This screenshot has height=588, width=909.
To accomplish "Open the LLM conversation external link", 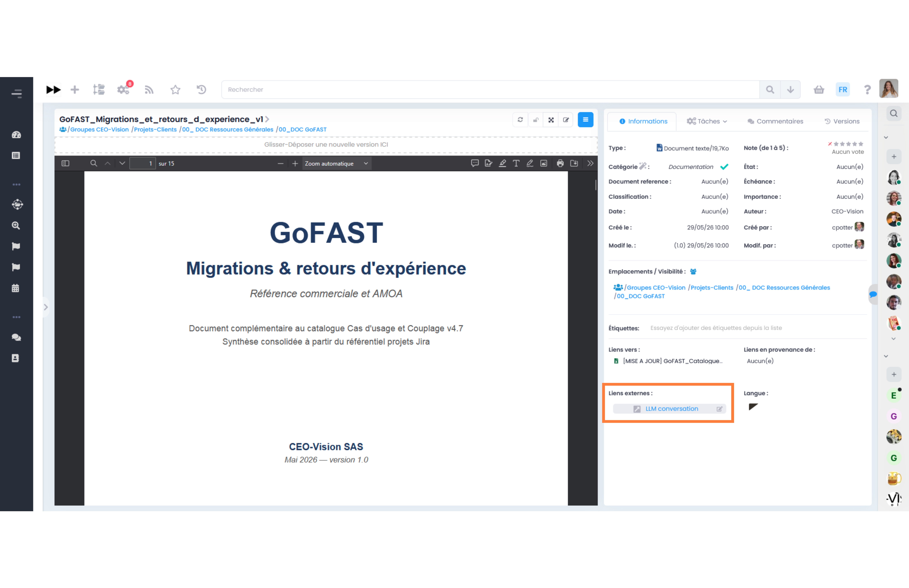I will 671,409.
